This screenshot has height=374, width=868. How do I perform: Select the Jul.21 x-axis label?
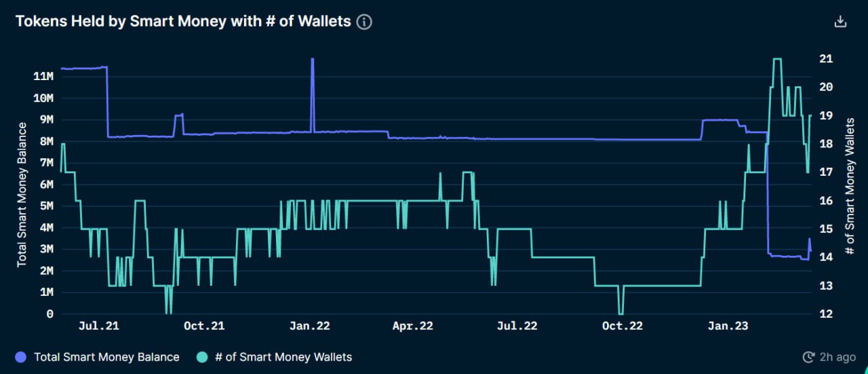pyautogui.click(x=99, y=326)
